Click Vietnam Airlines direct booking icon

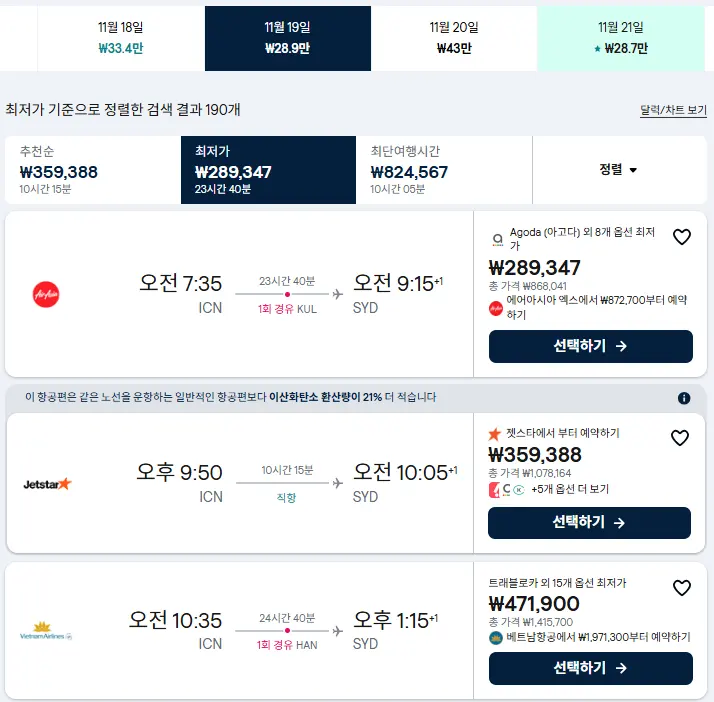[495, 638]
